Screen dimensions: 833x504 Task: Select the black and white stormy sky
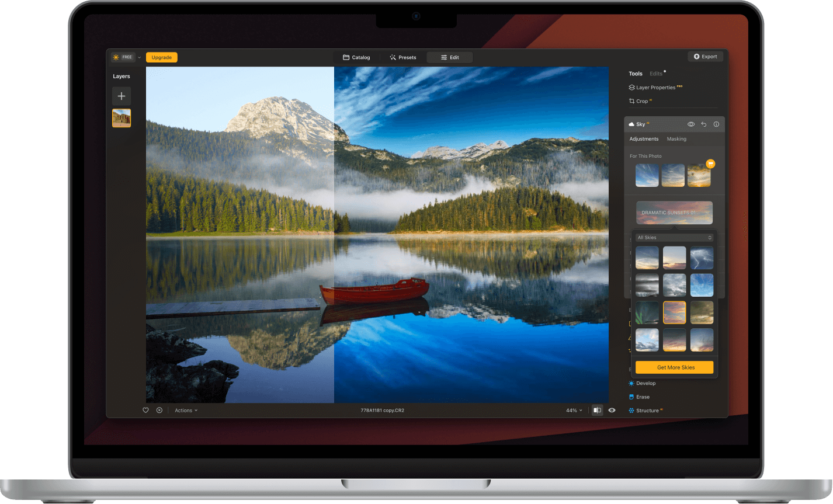(647, 285)
